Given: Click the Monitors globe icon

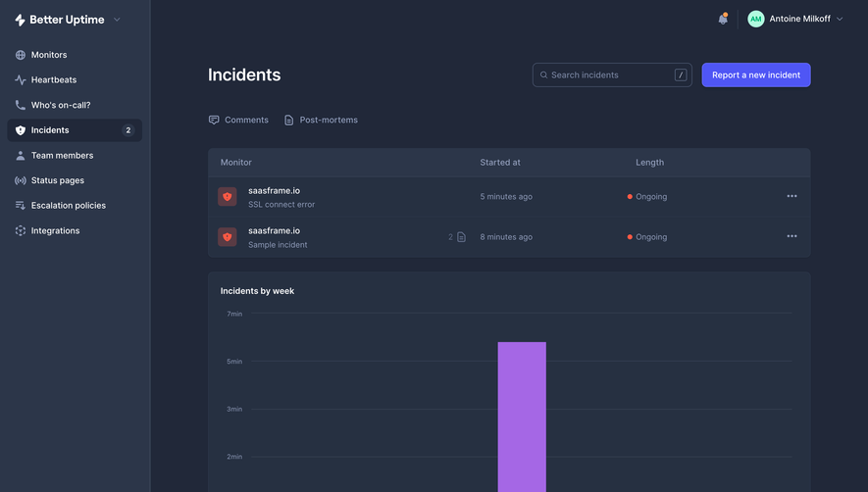Looking at the screenshot, I should (21, 55).
